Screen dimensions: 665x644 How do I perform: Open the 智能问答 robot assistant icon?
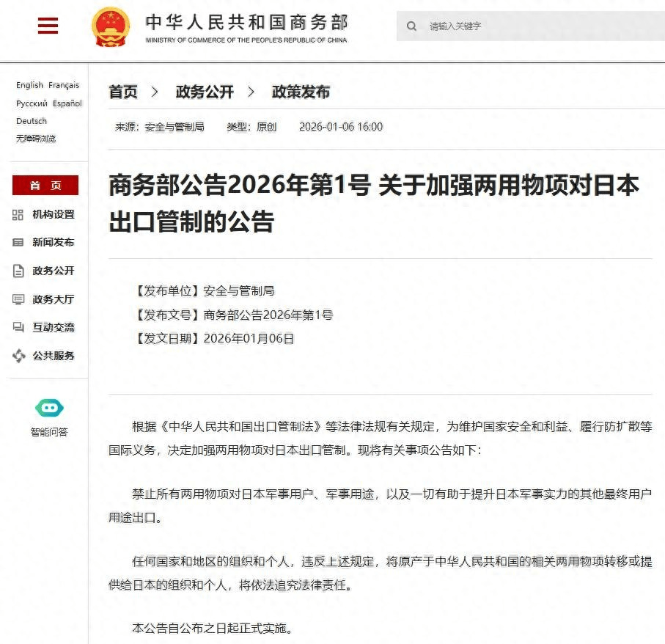(x=49, y=408)
